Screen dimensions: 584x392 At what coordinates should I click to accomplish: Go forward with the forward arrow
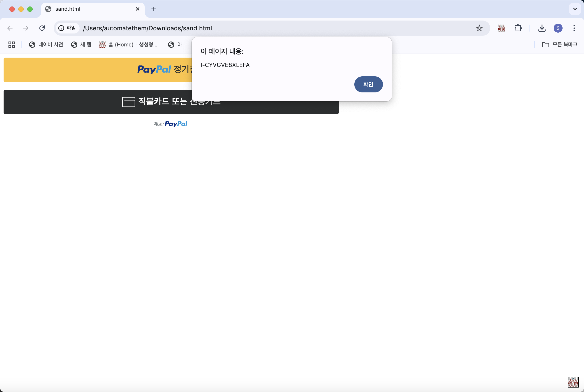(x=26, y=28)
